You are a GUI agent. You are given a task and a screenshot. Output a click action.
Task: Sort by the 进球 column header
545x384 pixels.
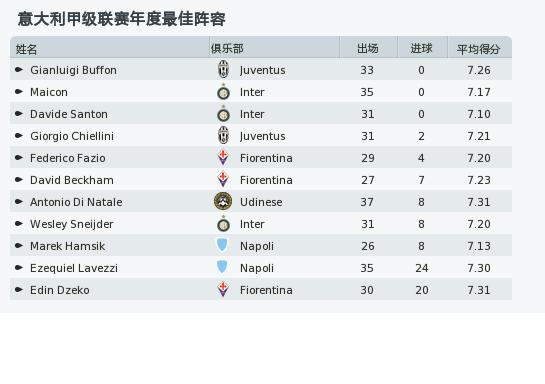421,48
